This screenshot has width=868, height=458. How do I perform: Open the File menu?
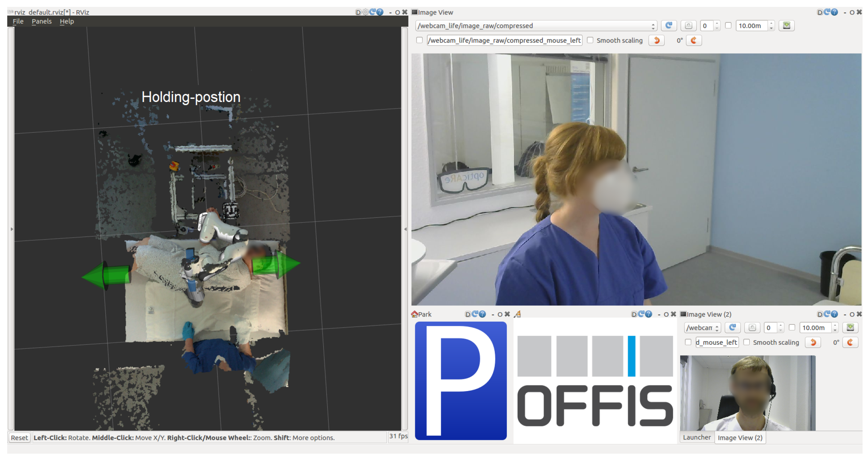coord(18,21)
